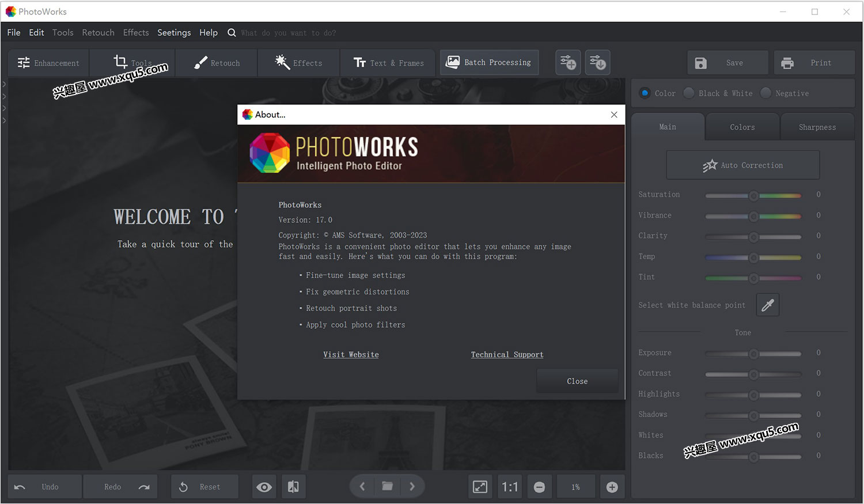Image resolution: width=864 pixels, height=504 pixels.
Task: Adjust the Temp slider
Action: point(753,257)
